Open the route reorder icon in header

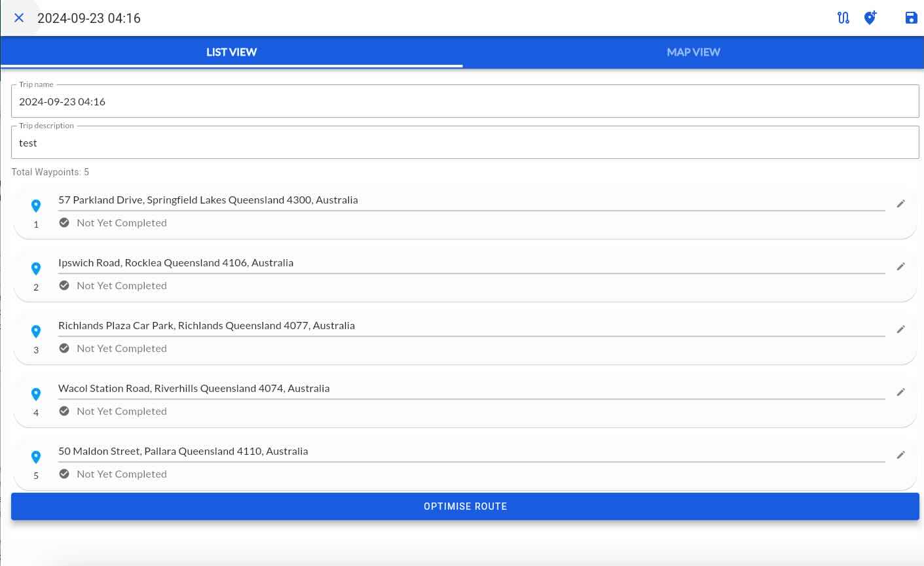pyautogui.click(x=843, y=18)
